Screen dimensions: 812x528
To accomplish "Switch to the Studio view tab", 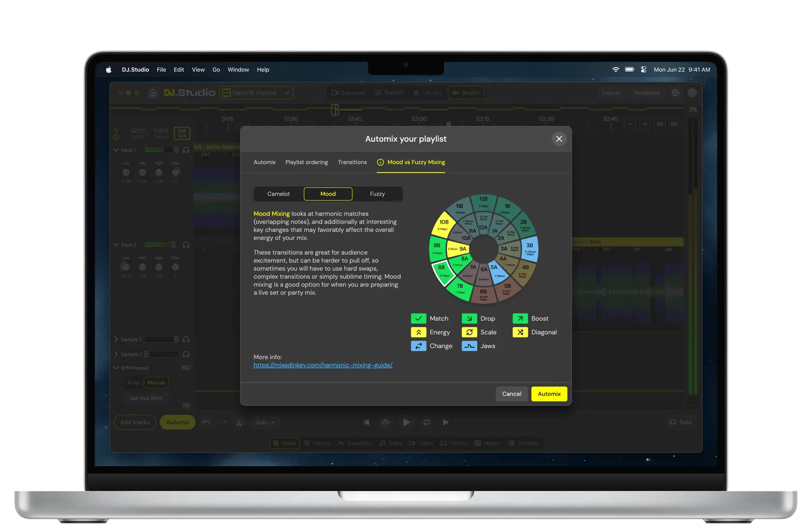I will (x=466, y=93).
